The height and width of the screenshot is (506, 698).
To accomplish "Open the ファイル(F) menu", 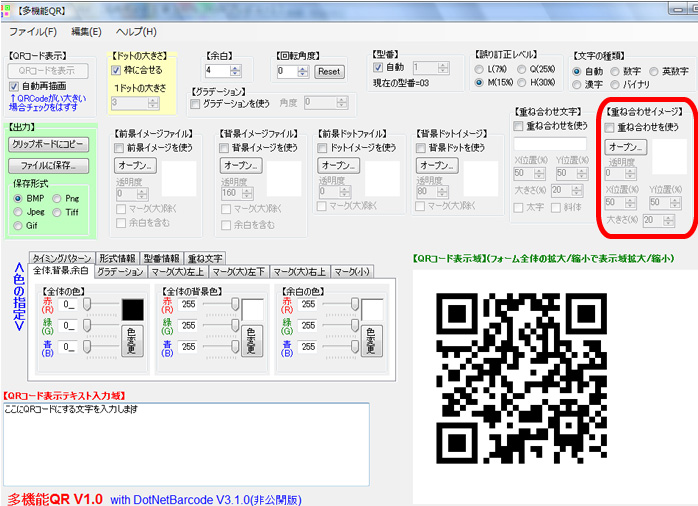I will [x=32, y=32].
